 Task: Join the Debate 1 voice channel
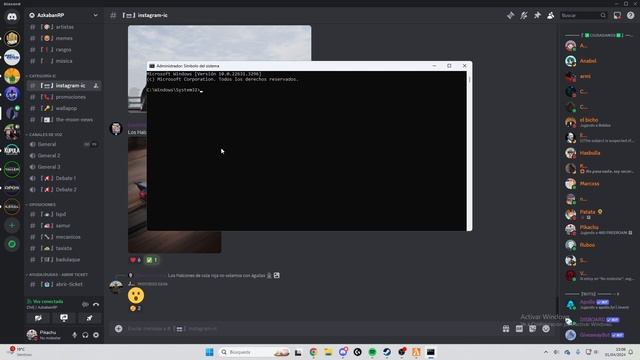[x=63, y=178]
